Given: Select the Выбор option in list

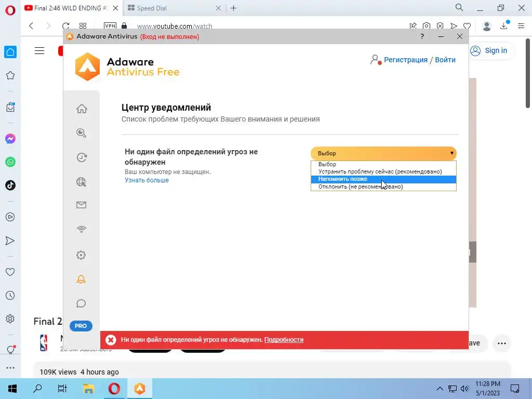Looking at the screenshot, I should (x=383, y=164).
